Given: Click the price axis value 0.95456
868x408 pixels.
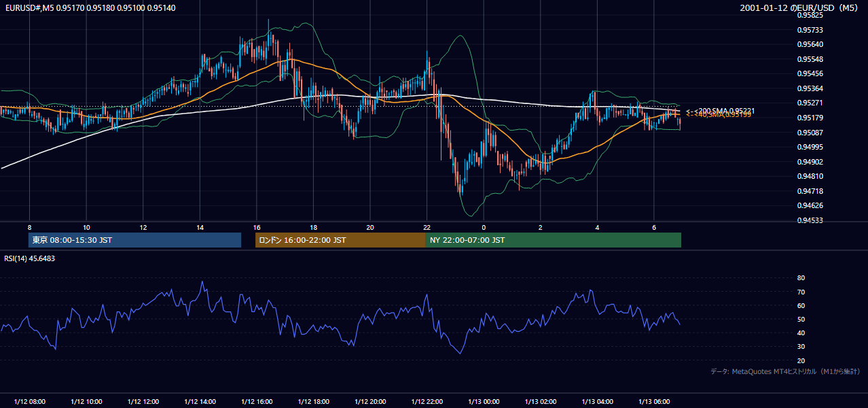Looking at the screenshot, I should (x=810, y=74).
